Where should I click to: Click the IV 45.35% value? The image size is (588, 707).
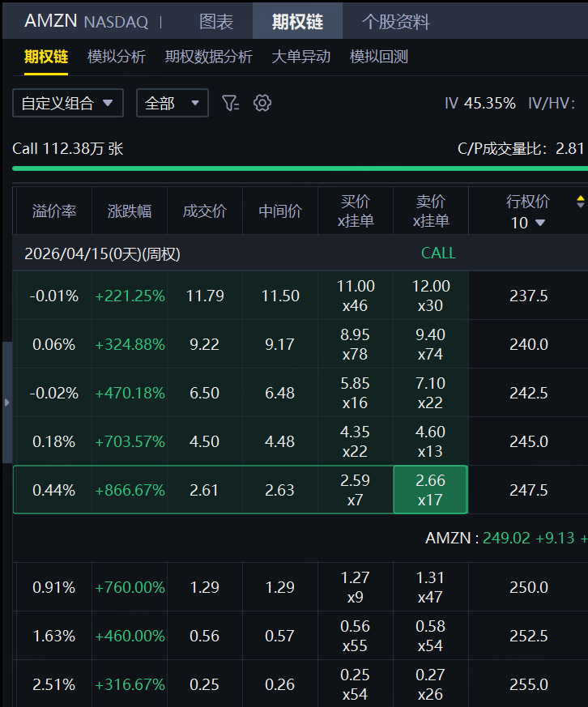(480, 103)
